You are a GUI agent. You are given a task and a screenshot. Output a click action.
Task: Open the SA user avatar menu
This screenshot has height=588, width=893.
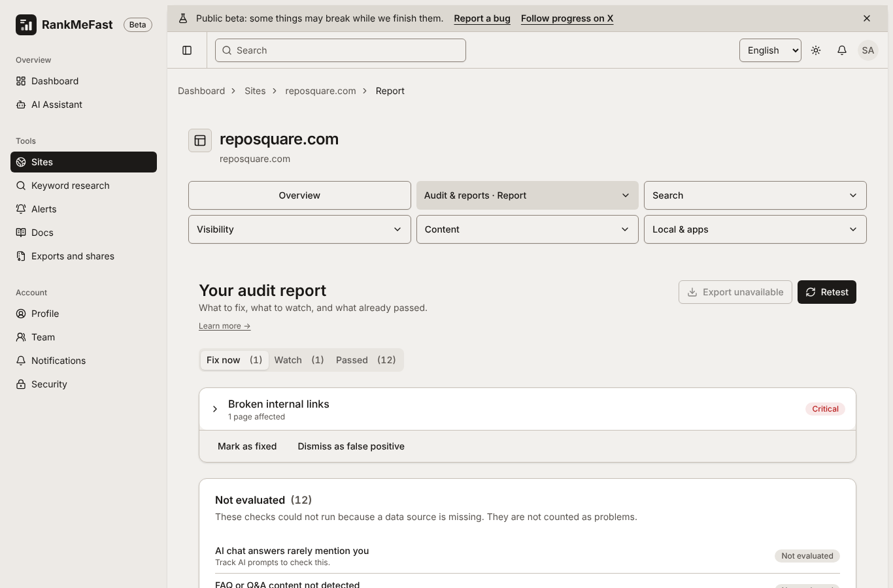(868, 50)
